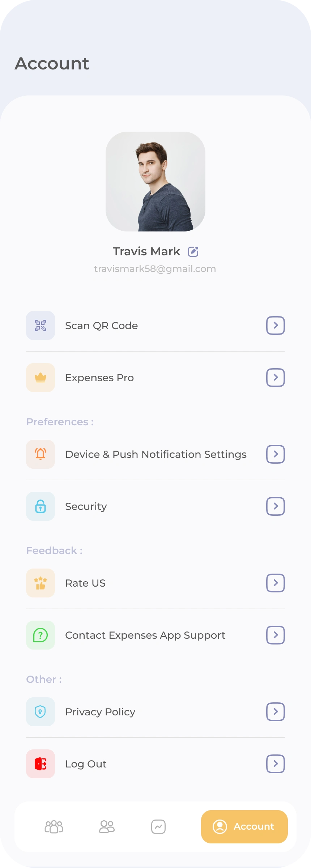
Task: Click the chevron next to Security
Action: [276, 506]
